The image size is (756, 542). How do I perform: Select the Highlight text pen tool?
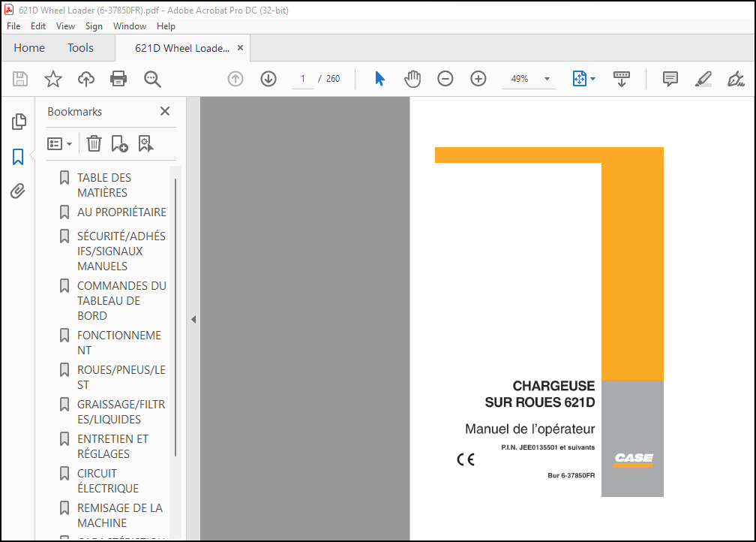pos(703,79)
